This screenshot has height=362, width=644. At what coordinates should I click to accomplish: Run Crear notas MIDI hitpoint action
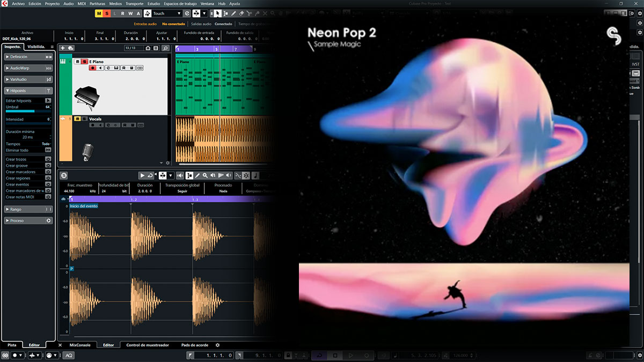[48, 197]
